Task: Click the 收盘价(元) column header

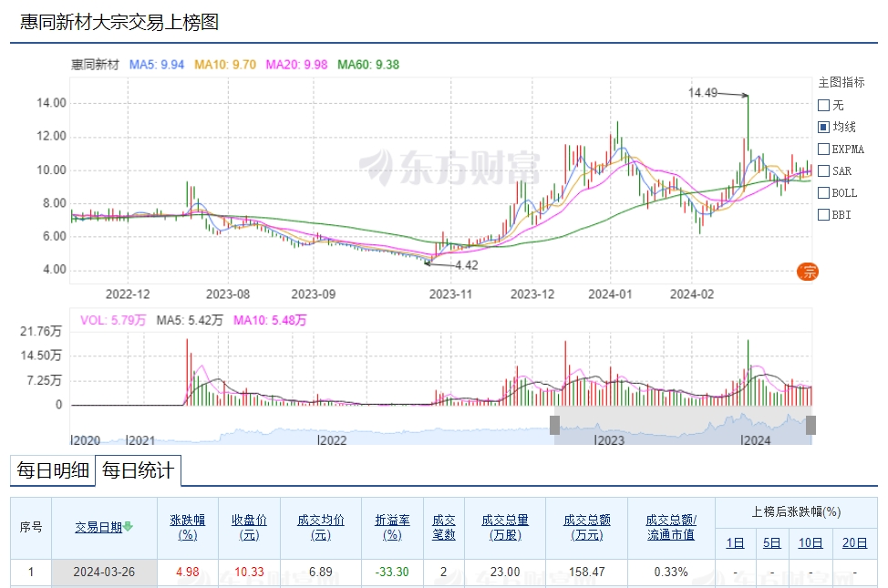Action: tap(248, 527)
